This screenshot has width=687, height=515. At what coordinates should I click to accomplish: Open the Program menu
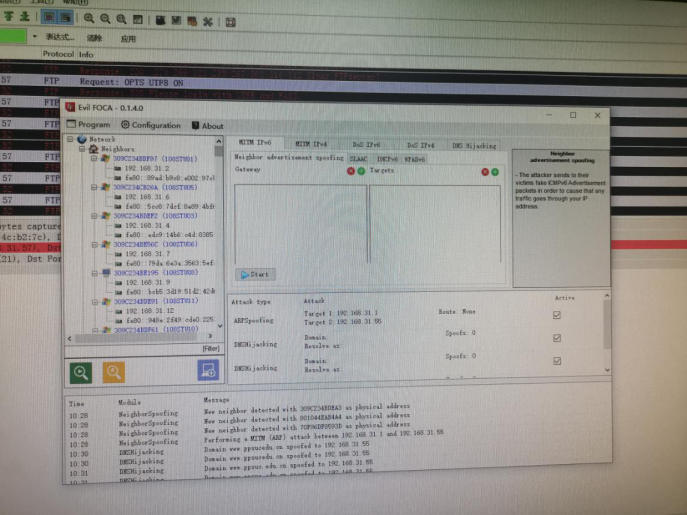point(89,124)
